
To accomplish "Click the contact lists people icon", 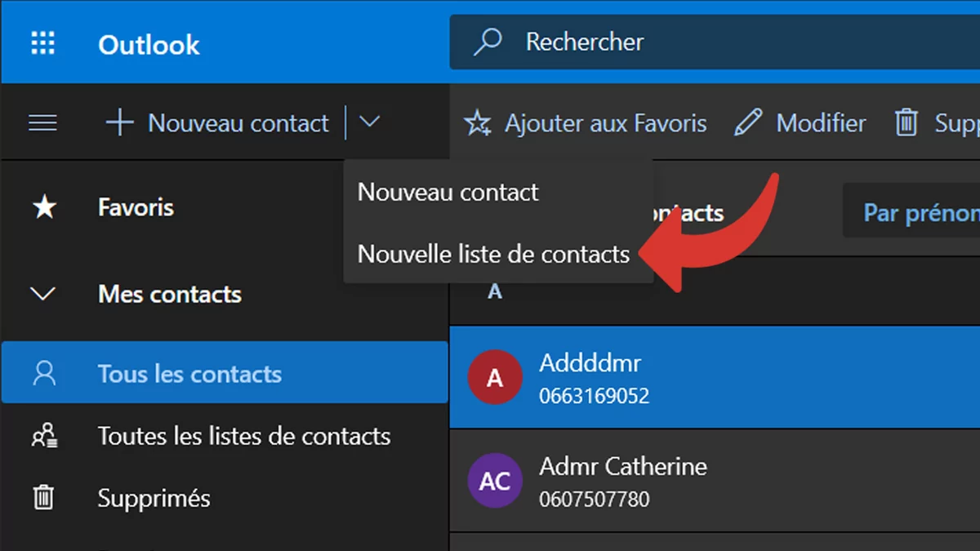I will (x=43, y=436).
